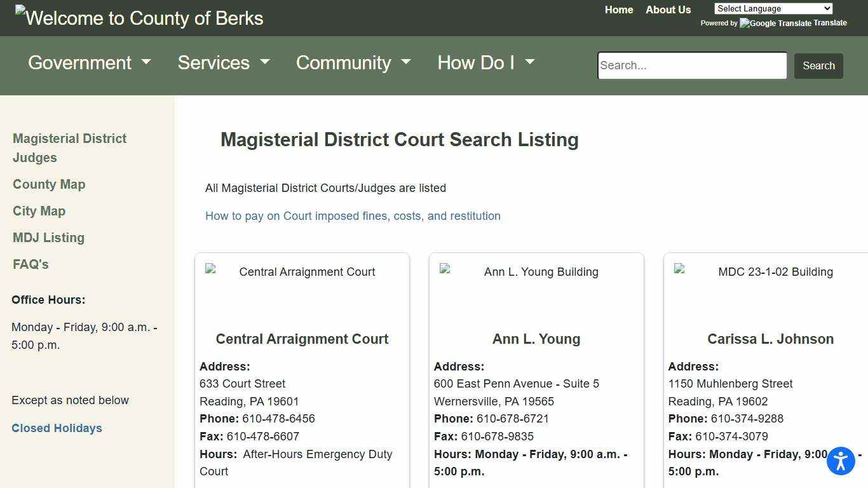Expand the How Do I menu
Image resolution: width=868 pixels, height=488 pixels.
pos(485,62)
